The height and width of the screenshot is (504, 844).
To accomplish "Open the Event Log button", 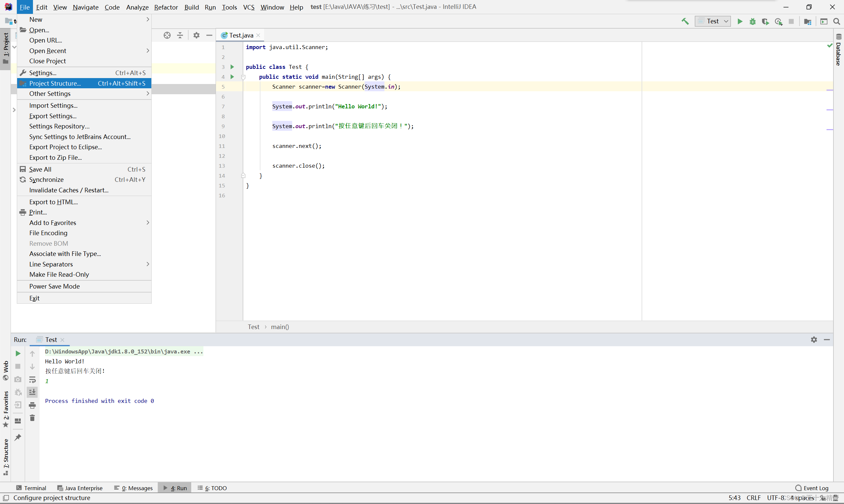I will [812, 488].
